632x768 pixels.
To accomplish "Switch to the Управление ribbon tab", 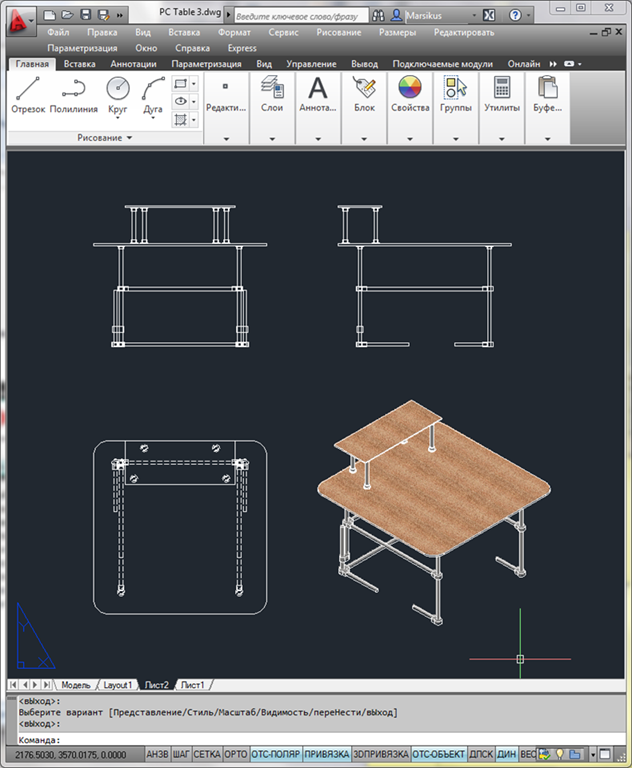I will pos(312,64).
